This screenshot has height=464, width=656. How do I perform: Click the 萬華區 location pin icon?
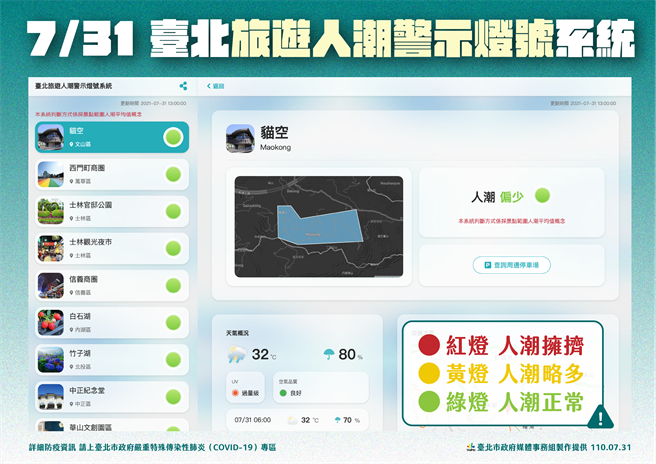click(x=72, y=182)
